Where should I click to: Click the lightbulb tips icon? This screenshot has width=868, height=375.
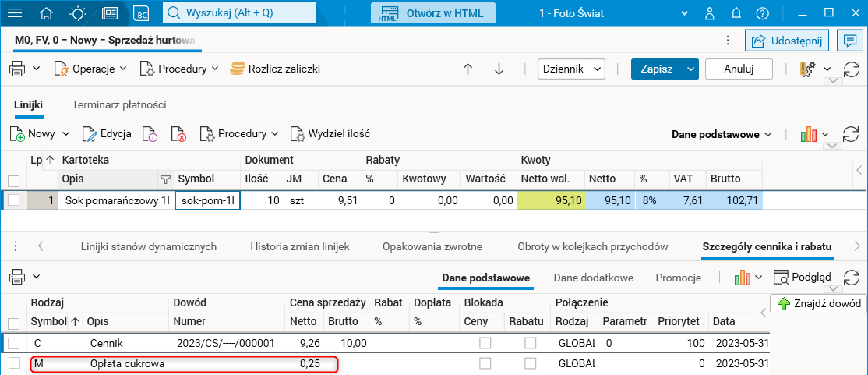pos(78,12)
